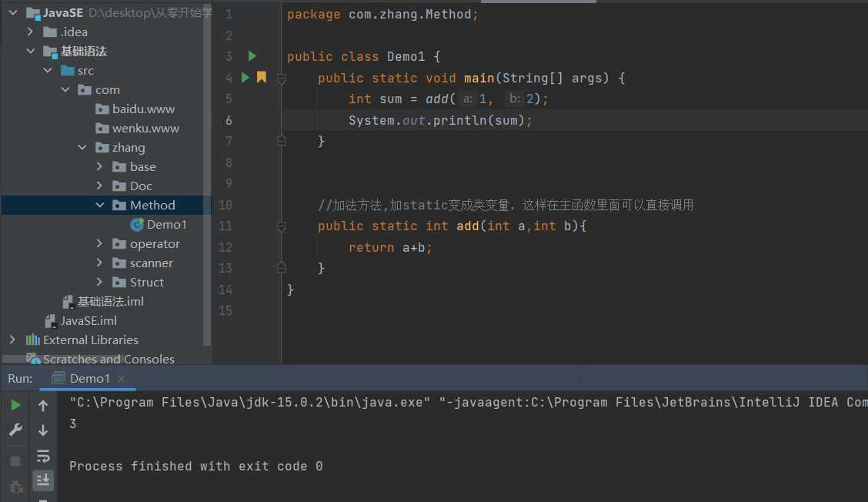
Task: Click the .idea folder label
Action: pos(74,32)
